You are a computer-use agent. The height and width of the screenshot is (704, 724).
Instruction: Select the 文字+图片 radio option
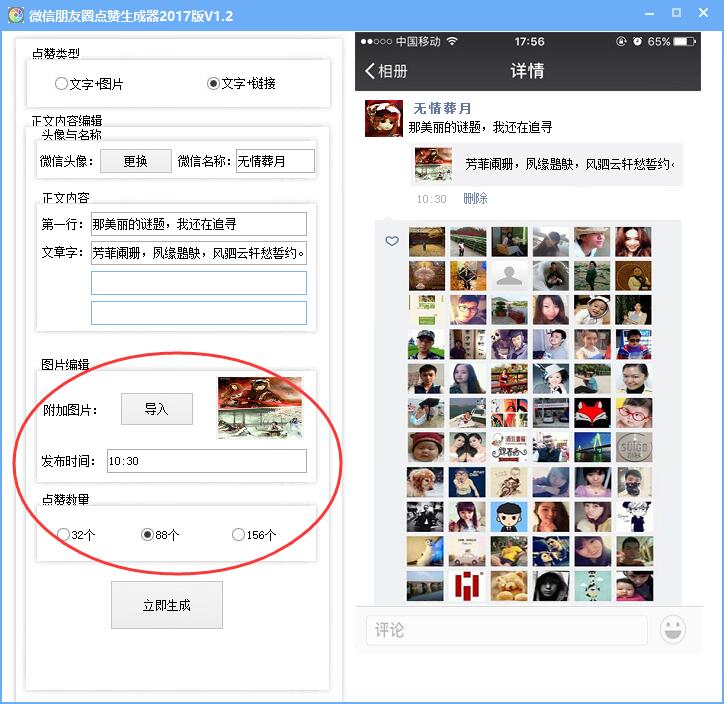(62, 84)
